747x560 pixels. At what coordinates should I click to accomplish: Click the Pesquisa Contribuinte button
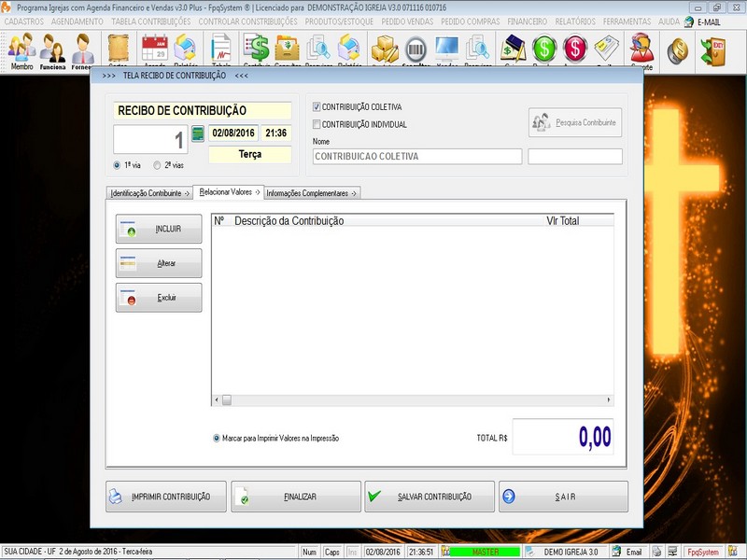pyautogui.click(x=575, y=122)
